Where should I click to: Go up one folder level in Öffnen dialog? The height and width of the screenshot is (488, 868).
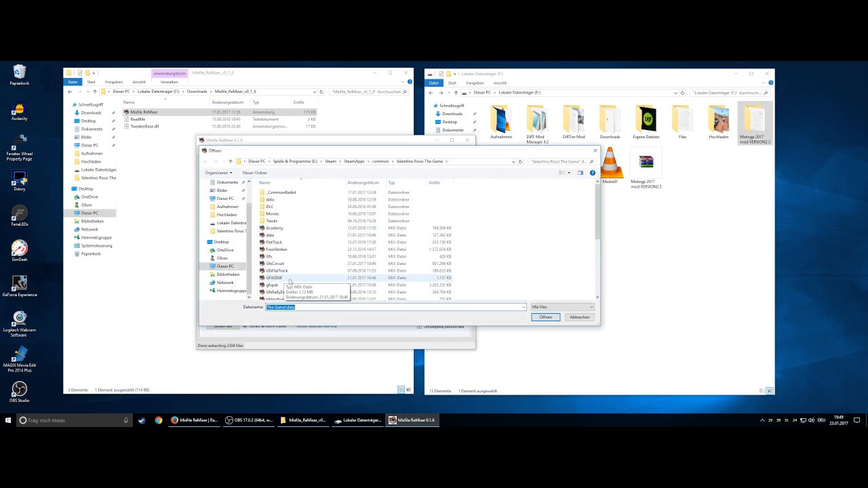230,161
